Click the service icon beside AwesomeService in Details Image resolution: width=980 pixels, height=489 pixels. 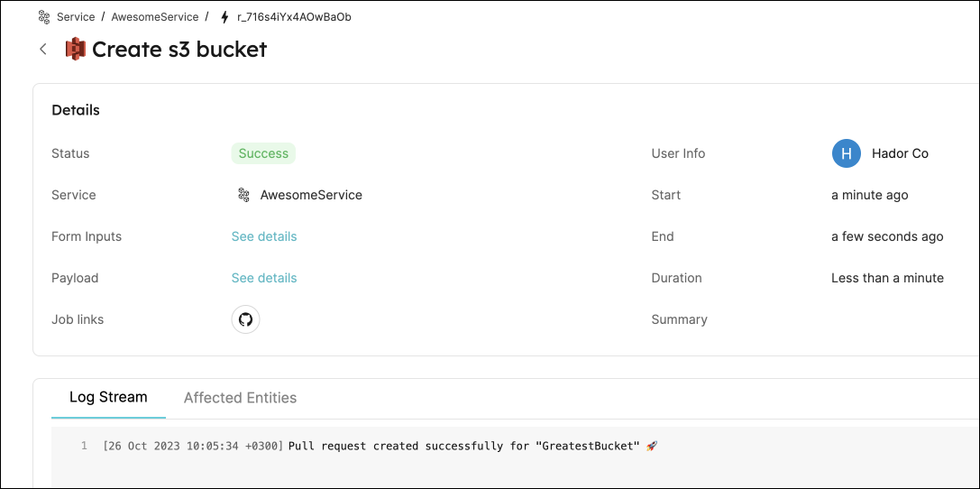click(243, 195)
